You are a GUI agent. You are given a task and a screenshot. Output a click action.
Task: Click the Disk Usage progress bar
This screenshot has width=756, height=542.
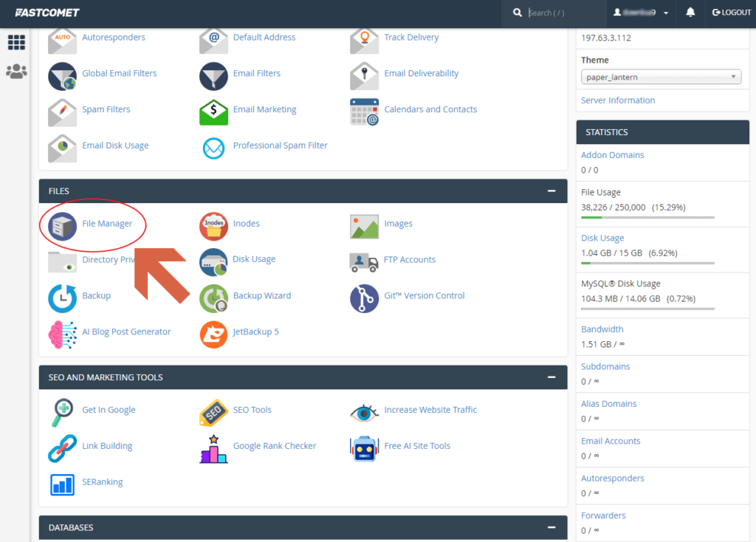pos(647,264)
